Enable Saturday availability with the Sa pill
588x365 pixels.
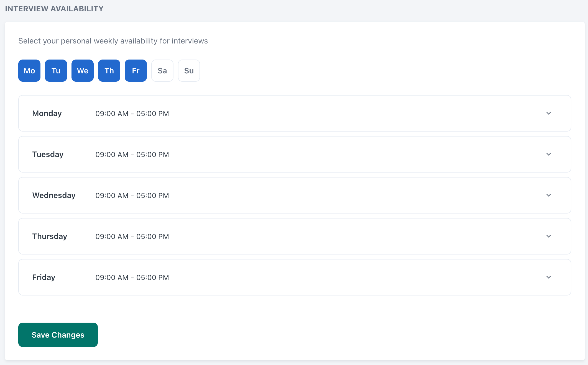click(162, 71)
